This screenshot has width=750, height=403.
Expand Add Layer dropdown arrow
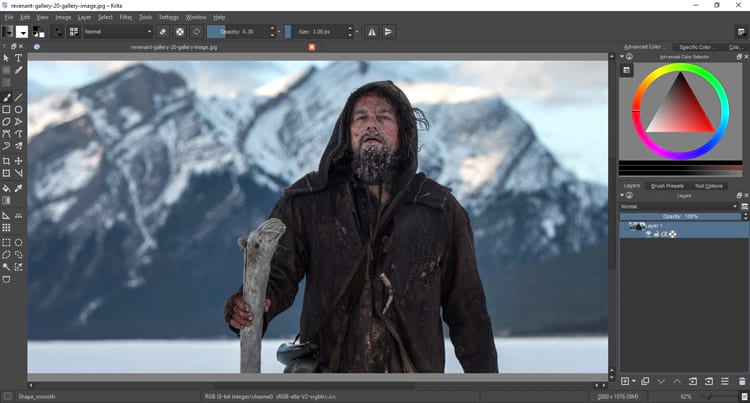coord(634,381)
